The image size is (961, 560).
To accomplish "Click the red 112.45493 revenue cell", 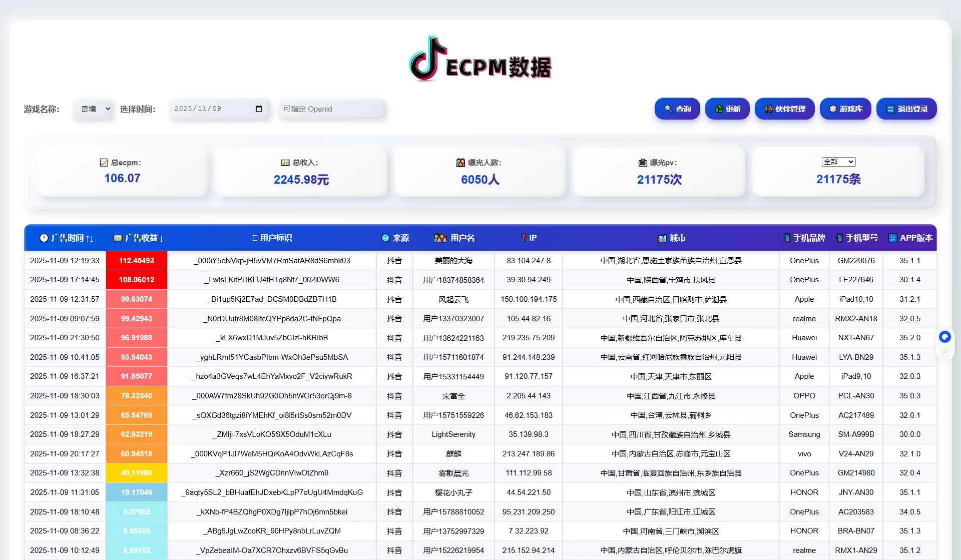I will coord(137,261).
